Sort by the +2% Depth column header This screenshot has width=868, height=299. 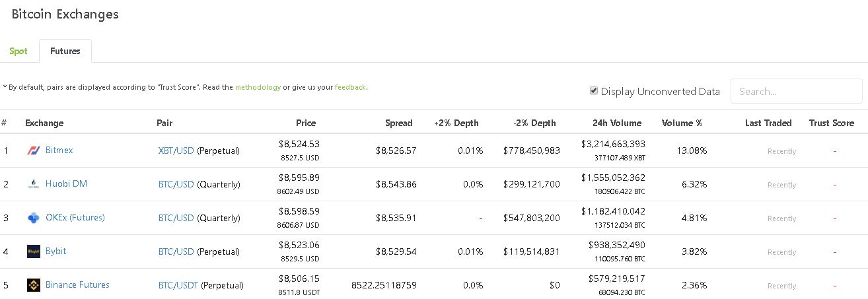pyautogui.click(x=456, y=123)
